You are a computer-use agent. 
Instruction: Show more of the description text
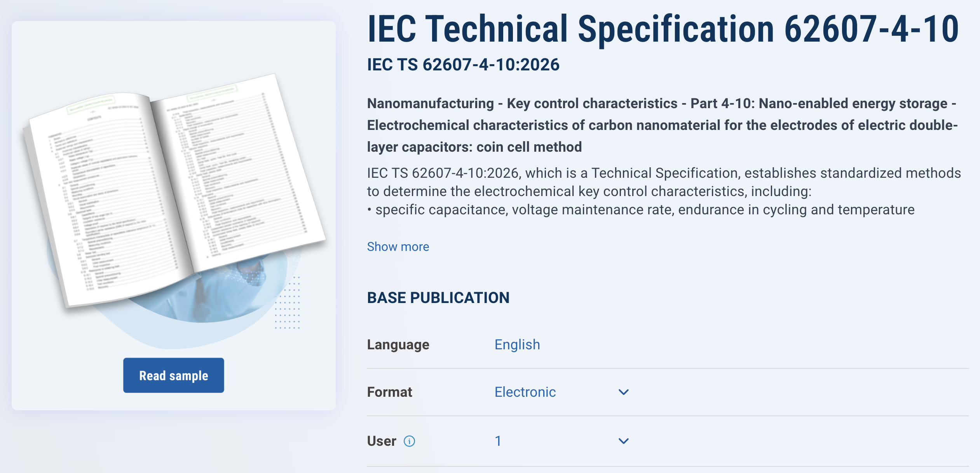(x=398, y=247)
